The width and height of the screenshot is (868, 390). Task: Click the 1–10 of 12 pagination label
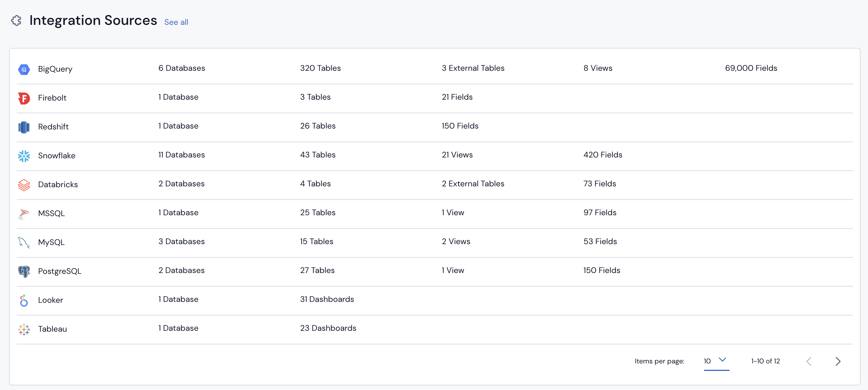coord(765,361)
